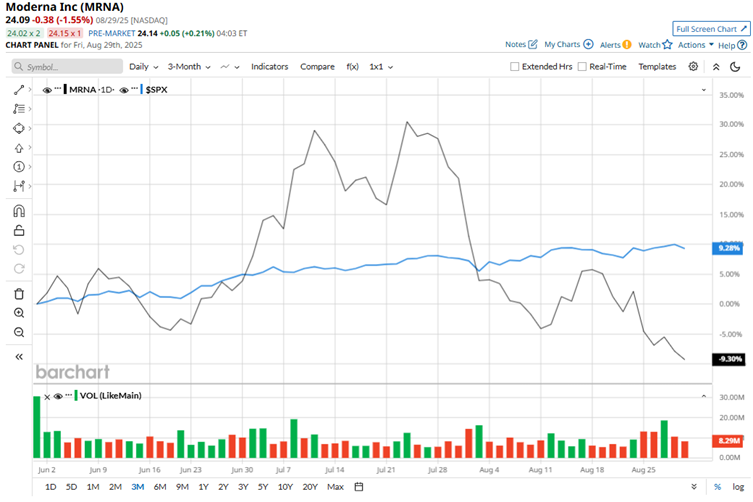Enable the Extended Hrs checkbox
Screen dimensions: 753x502
[x=514, y=67]
